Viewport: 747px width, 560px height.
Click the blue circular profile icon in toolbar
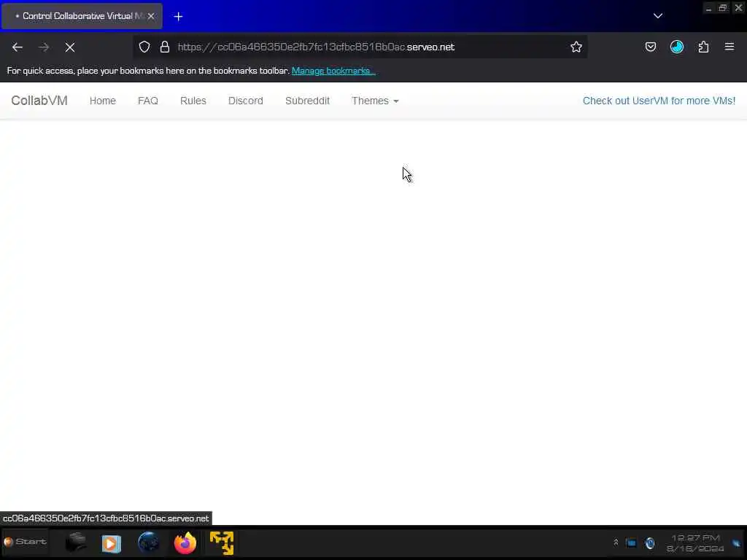[677, 47]
